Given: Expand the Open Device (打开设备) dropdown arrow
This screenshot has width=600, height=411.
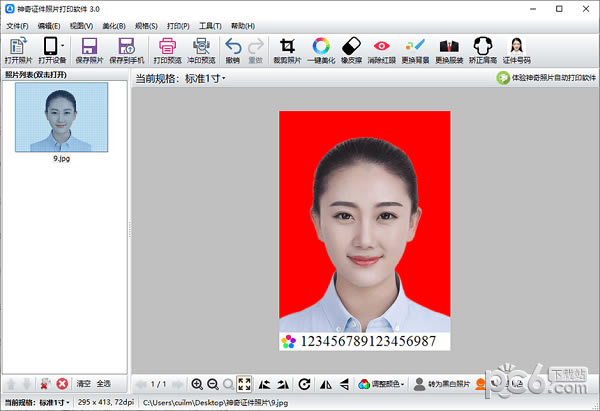Looking at the screenshot, I should 63,46.
